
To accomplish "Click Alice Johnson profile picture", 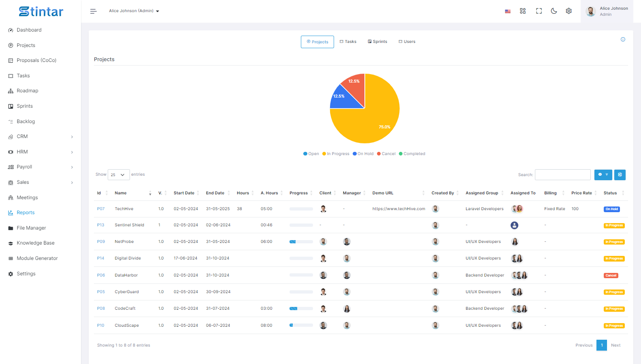I will [x=591, y=11].
